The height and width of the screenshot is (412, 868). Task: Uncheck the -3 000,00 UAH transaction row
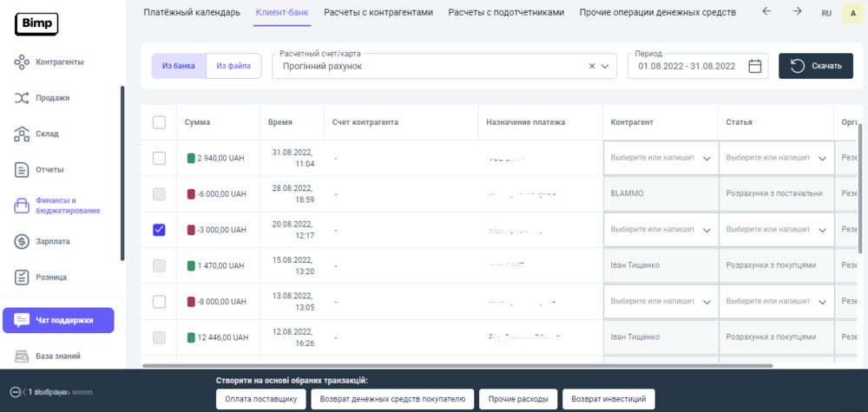pos(159,230)
